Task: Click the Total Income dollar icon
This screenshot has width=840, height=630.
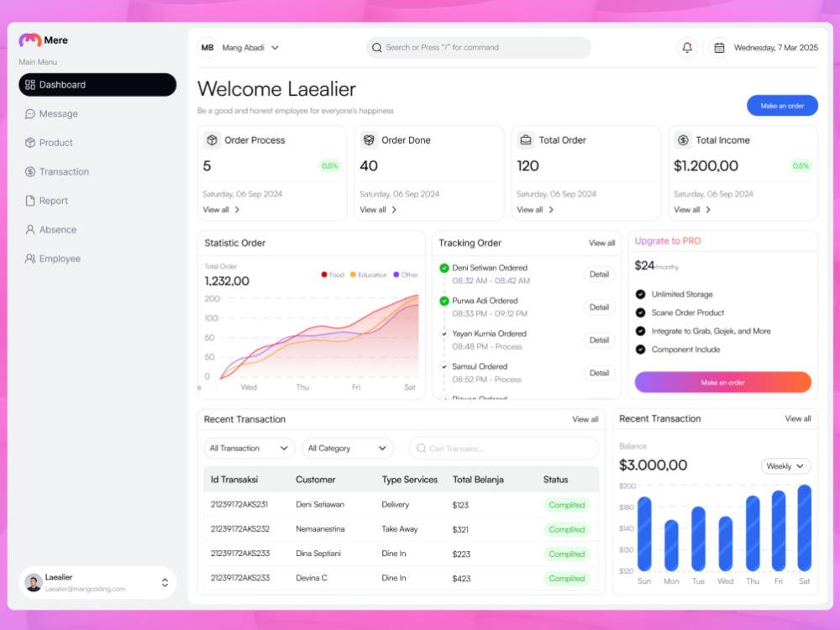Action: click(682, 140)
